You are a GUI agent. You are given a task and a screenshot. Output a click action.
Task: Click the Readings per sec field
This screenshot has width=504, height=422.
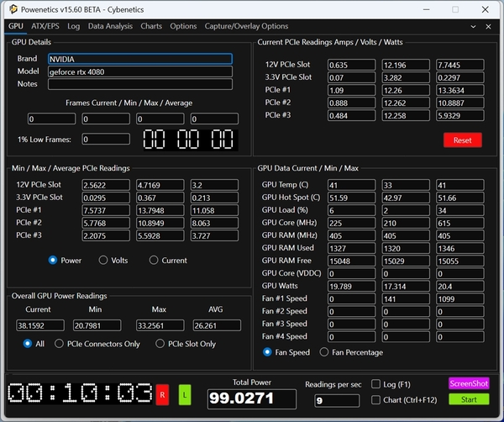(334, 401)
